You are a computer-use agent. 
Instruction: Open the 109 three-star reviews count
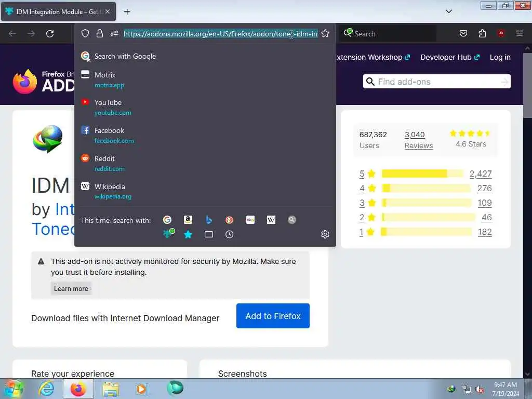(x=485, y=203)
